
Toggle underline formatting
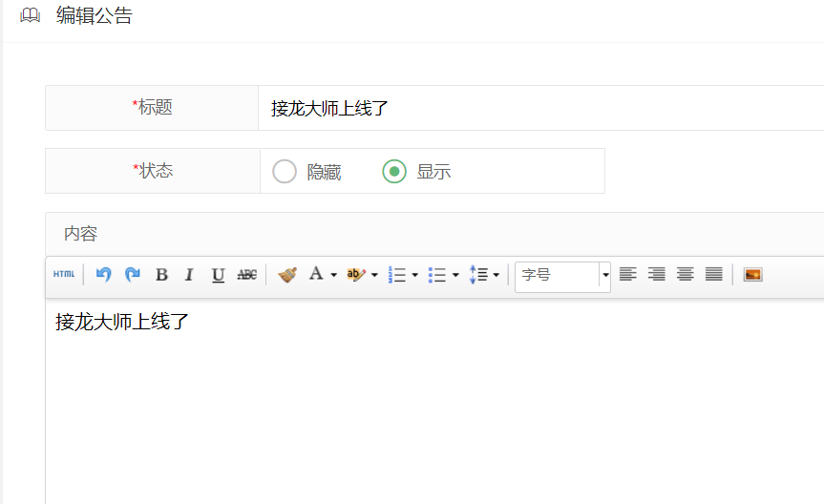(218, 275)
